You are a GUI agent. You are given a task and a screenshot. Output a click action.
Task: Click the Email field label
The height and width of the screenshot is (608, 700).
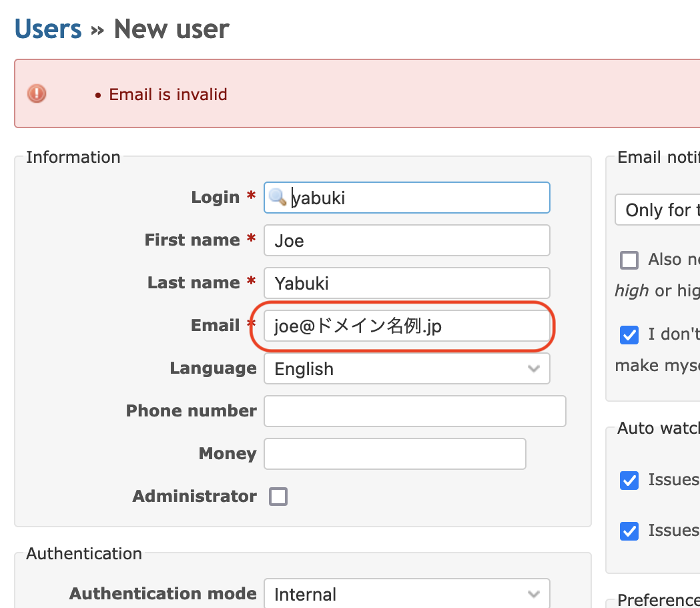[215, 326]
